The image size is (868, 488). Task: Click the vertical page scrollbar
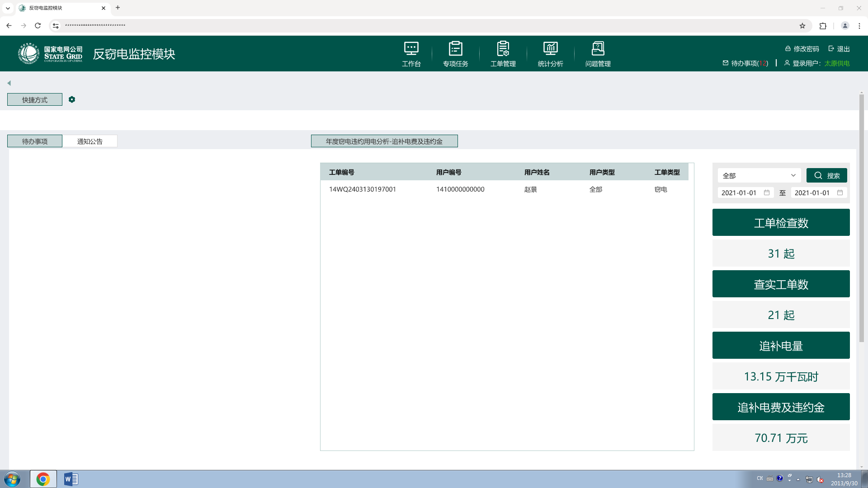click(861, 217)
